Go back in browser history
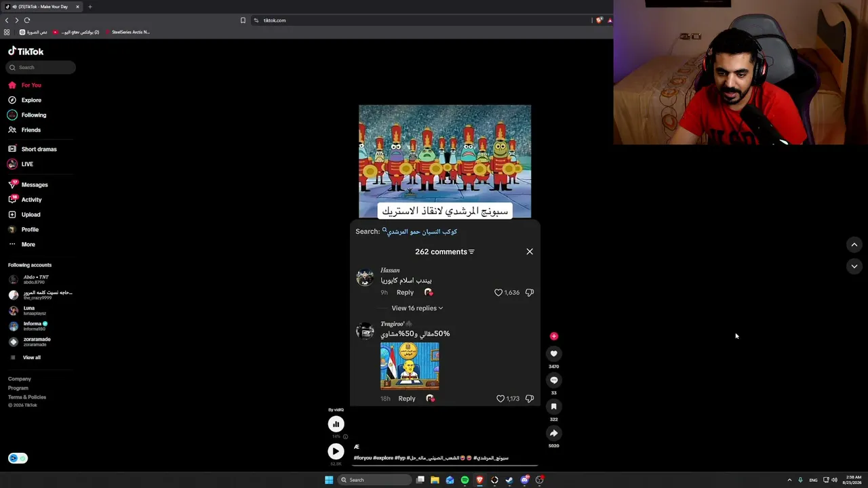Image resolution: width=868 pixels, height=488 pixels. [7, 20]
